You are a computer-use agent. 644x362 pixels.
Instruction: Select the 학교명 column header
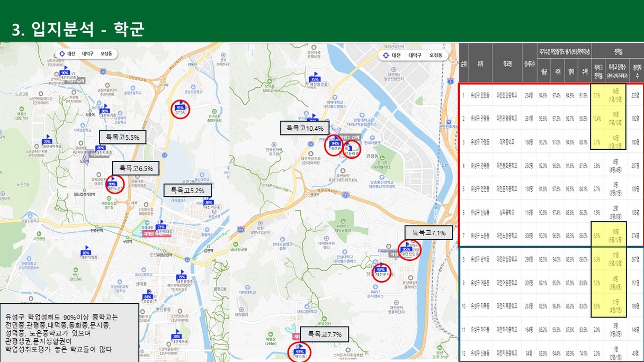tap(507, 63)
